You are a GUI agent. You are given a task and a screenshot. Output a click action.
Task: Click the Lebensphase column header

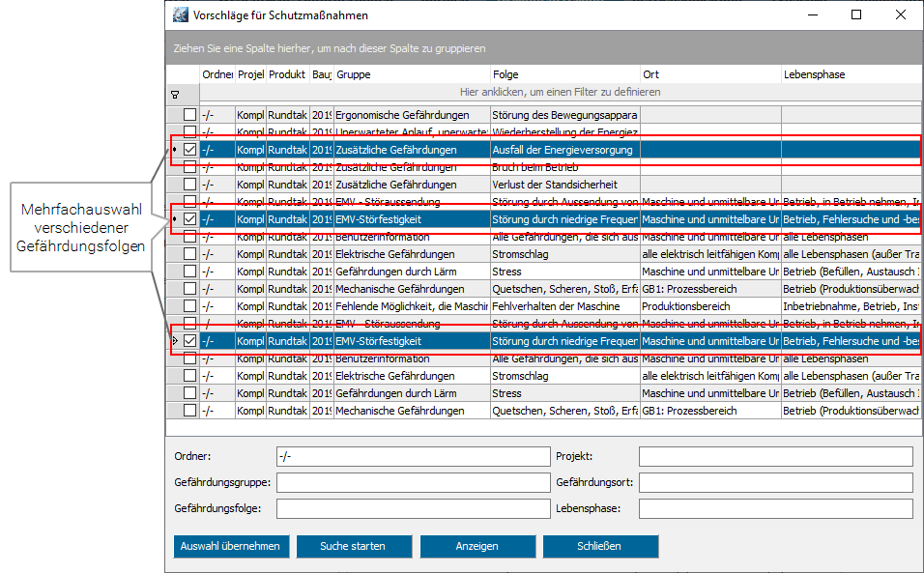coord(849,74)
